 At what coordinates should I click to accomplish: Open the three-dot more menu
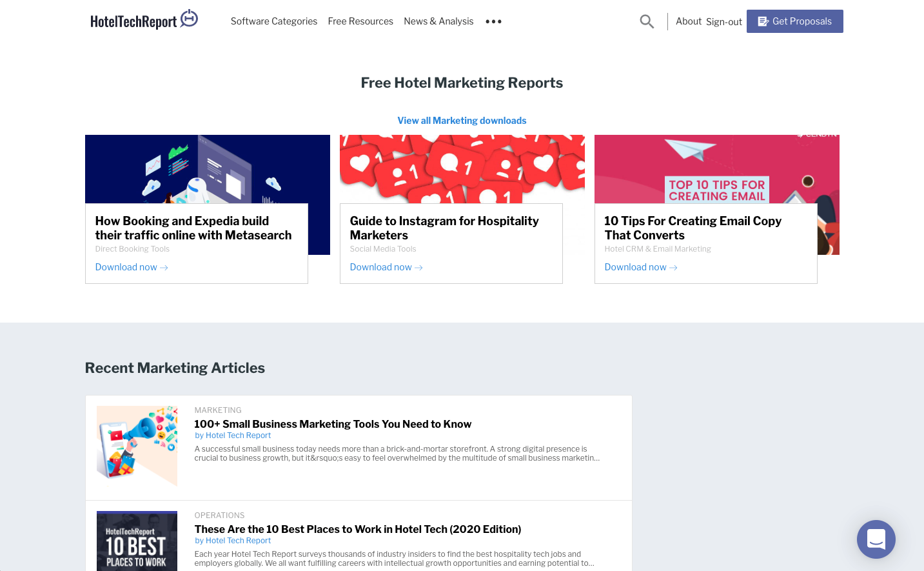point(493,21)
